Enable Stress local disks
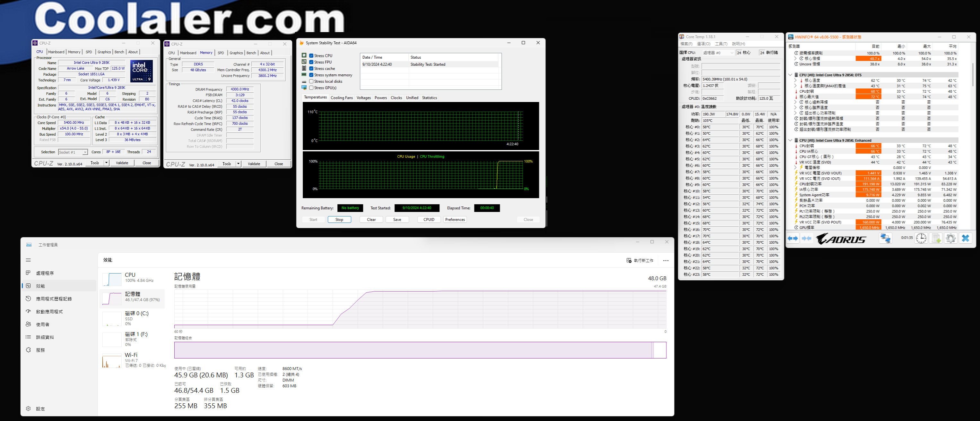 coord(311,81)
